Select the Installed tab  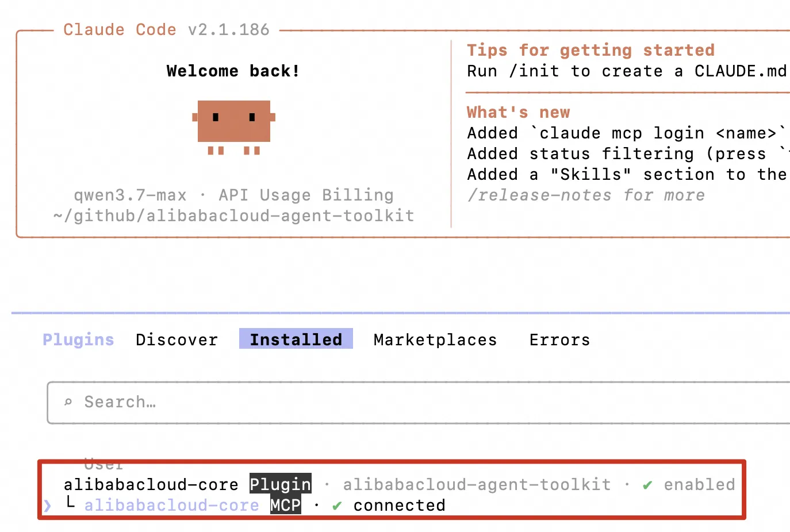[296, 339]
